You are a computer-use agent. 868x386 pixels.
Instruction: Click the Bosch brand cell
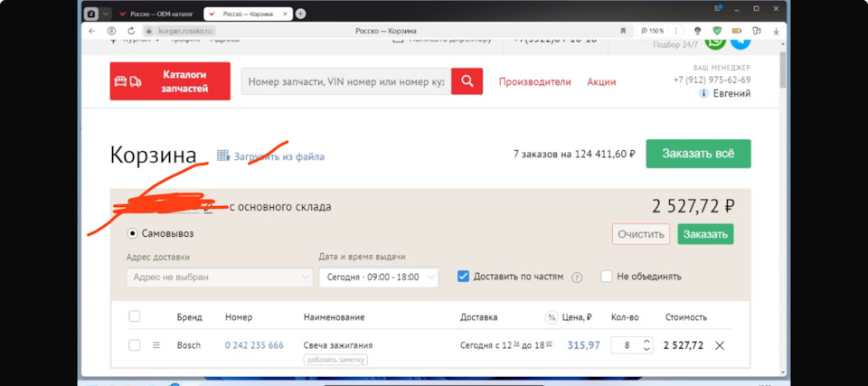click(189, 345)
